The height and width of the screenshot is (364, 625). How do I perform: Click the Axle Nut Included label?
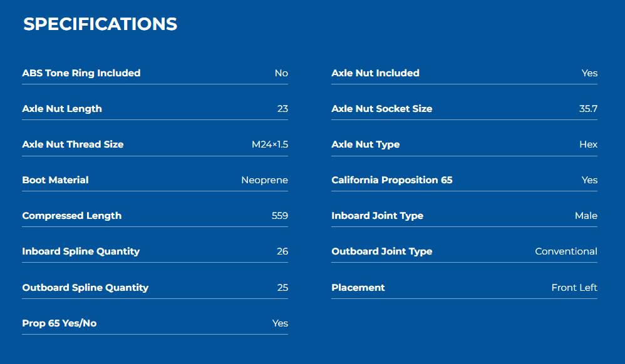(x=375, y=73)
